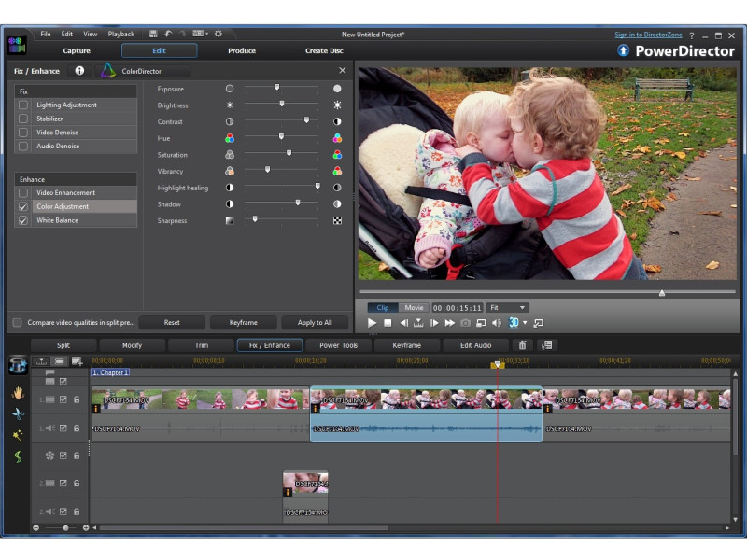Viewport: 747px width, 560px height.
Task: Open the Playback menu
Action: point(121,34)
